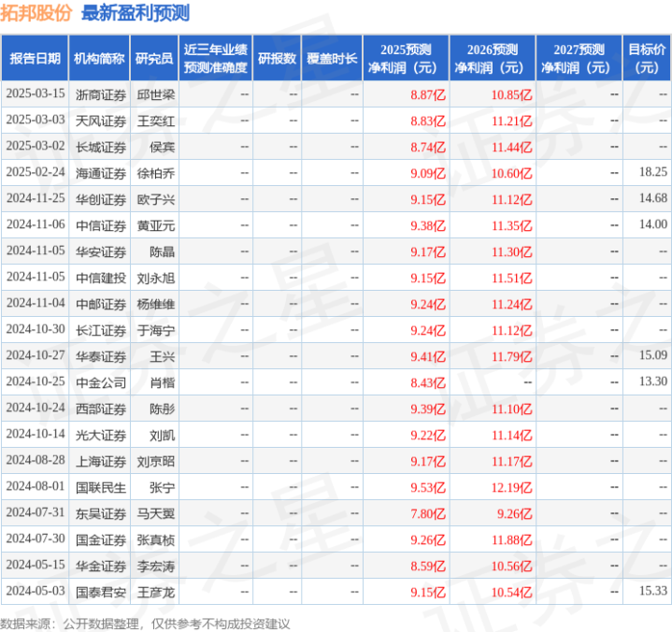Viewport: 672px width, 632px height.
Task: Click 8.83亿 profit forecast value
Action: tap(428, 121)
